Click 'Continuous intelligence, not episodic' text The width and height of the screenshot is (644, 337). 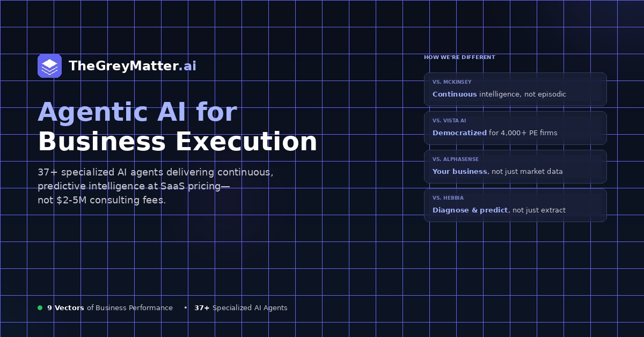[499, 94]
